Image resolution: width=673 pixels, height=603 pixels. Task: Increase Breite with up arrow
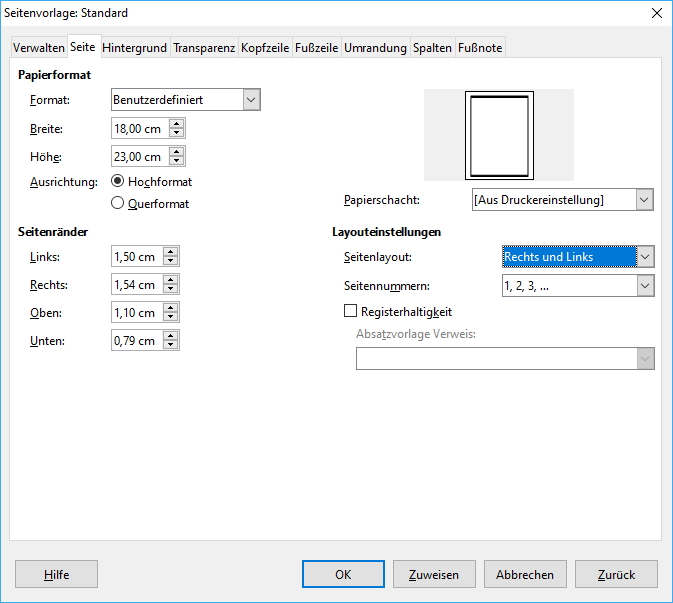point(177,124)
